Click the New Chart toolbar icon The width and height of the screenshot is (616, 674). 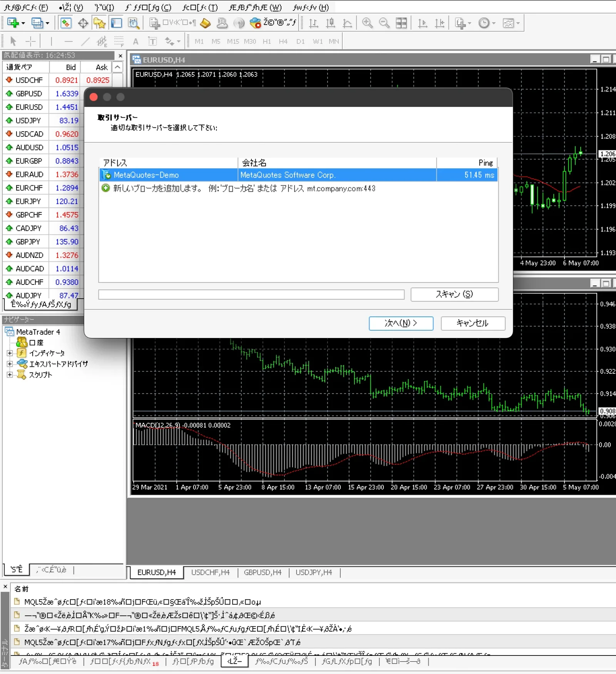coord(13,23)
